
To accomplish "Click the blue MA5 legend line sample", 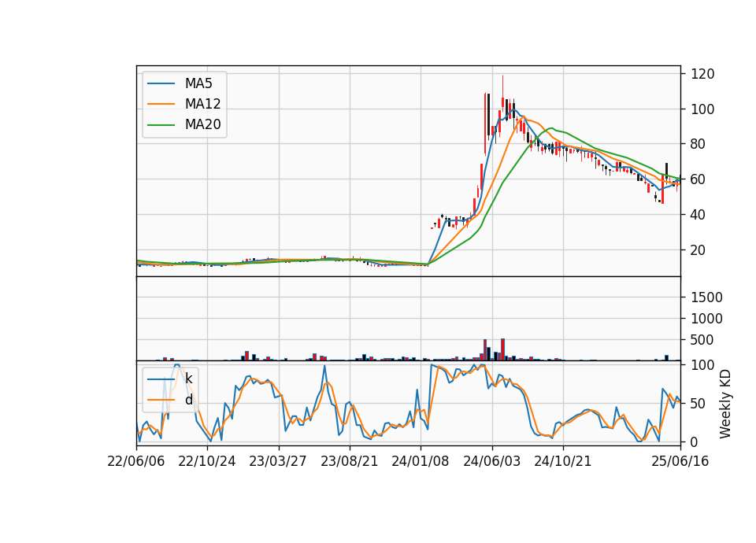I will (x=161, y=83).
